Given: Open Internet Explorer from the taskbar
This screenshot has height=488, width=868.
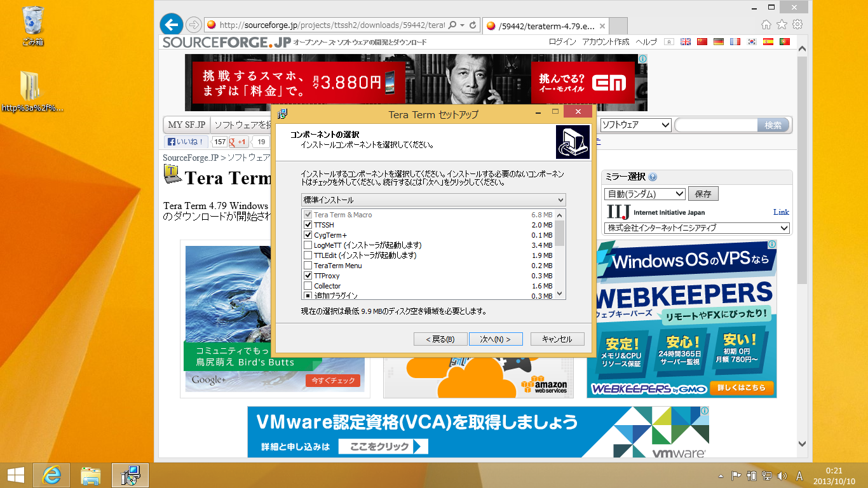Looking at the screenshot, I should click(x=51, y=475).
